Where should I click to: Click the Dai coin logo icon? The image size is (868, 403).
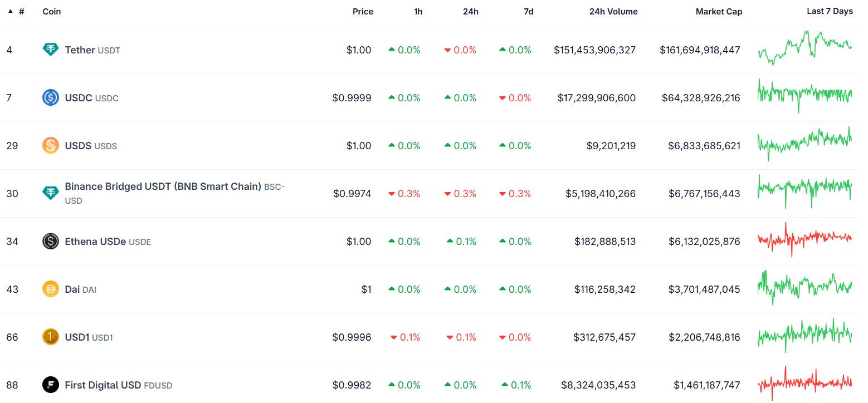(x=51, y=289)
